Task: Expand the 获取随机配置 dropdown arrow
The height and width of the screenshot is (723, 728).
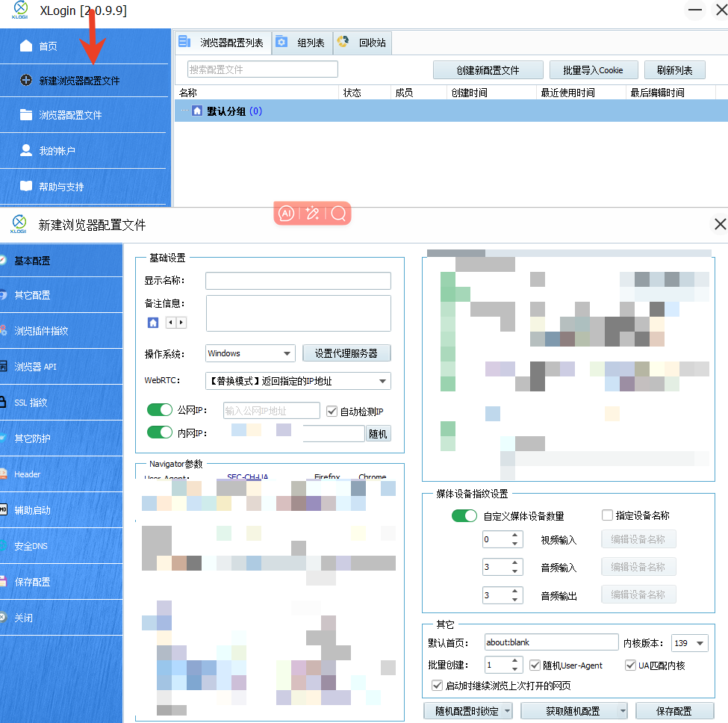Action: [x=623, y=710]
